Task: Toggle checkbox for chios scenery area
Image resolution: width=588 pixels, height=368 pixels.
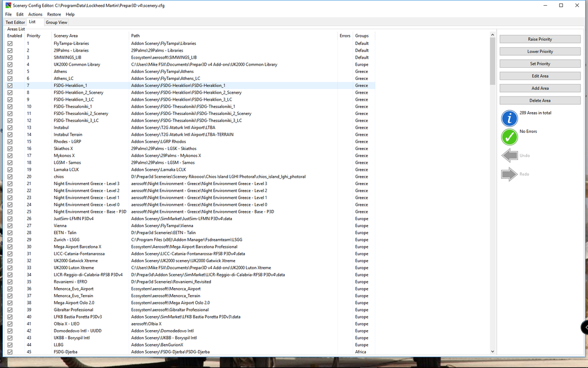Action: coord(10,177)
